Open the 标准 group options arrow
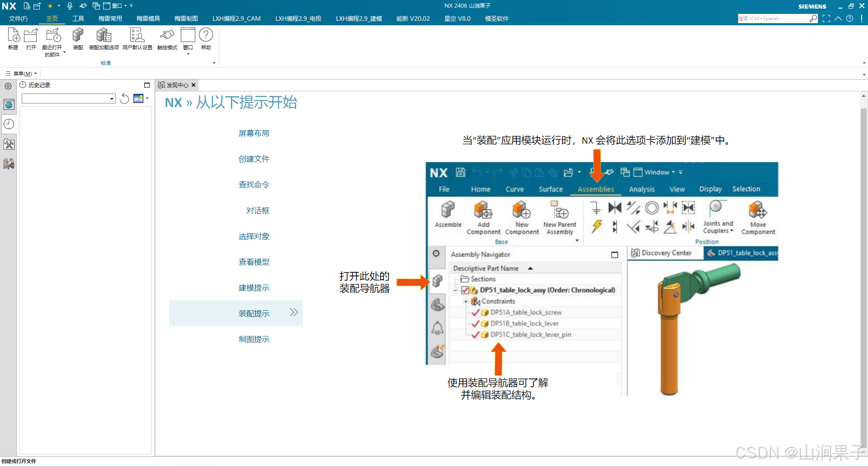Screen dimensions: 868x467 click(214, 63)
